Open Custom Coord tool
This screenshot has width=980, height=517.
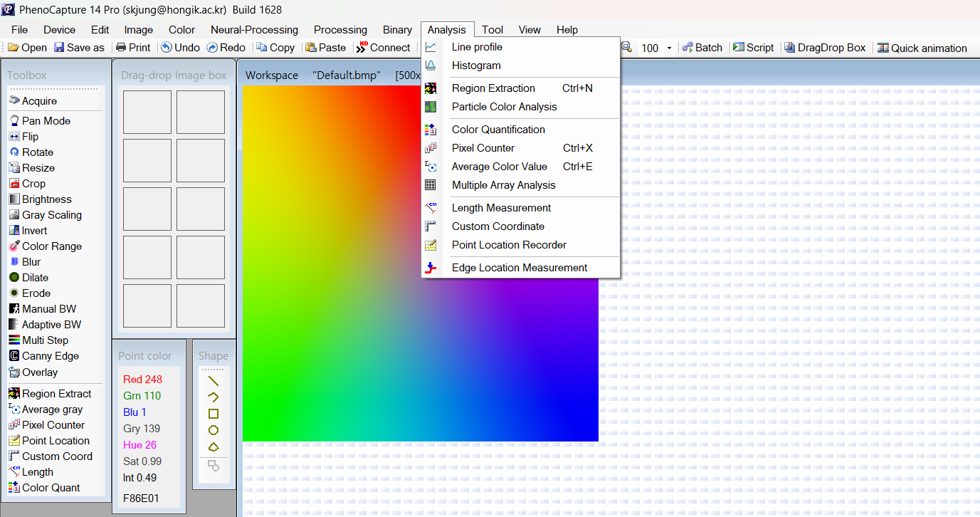(x=51, y=456)
